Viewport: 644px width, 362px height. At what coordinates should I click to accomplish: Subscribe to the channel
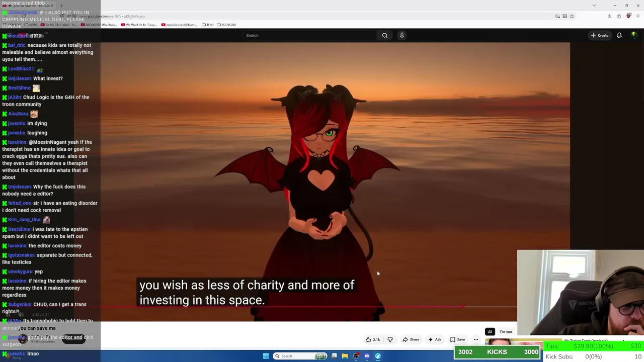[73, 338]
